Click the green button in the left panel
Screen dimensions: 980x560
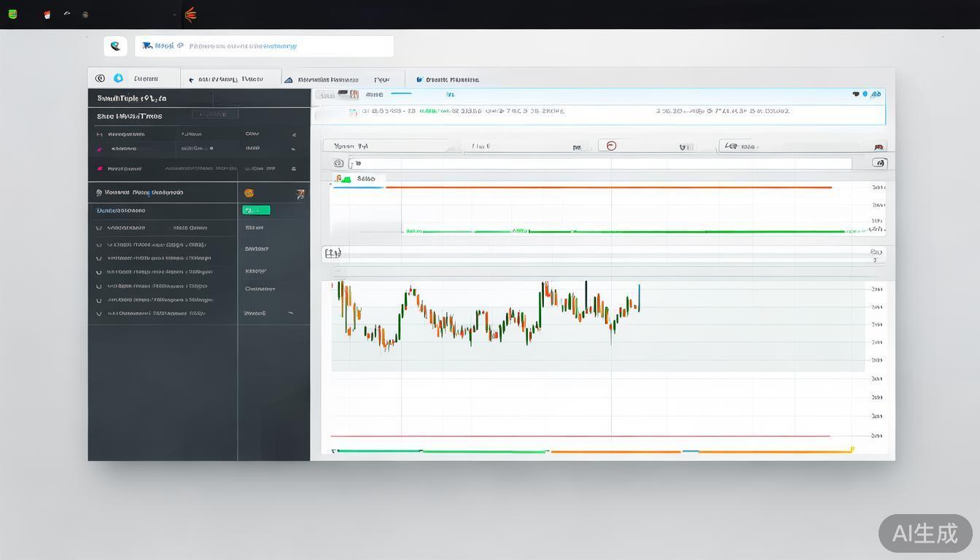[x=255, y=210]
